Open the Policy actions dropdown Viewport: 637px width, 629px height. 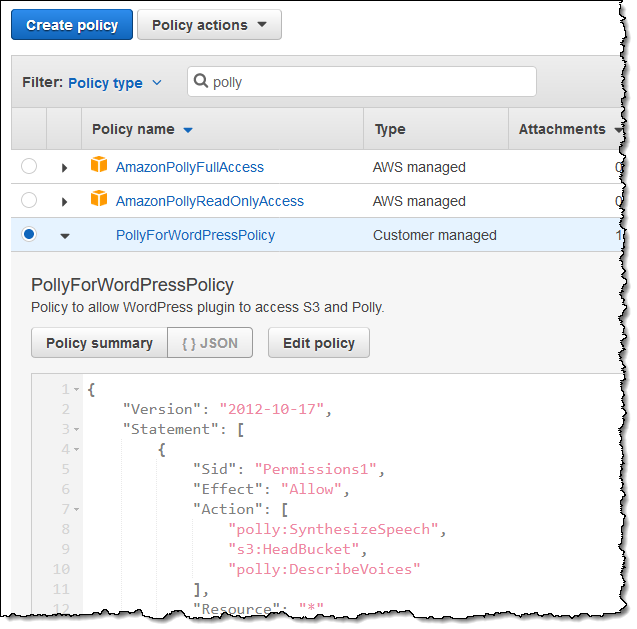(209, 25)
